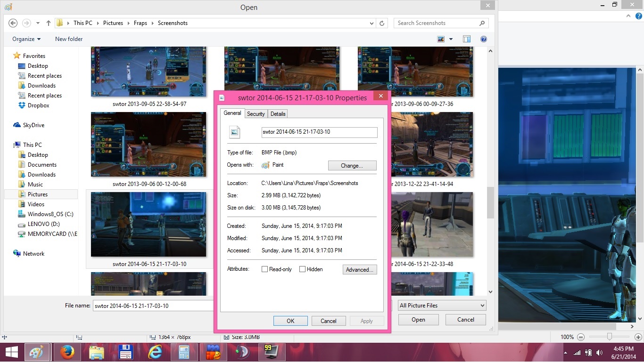The image size is (644, 363).
Task: Cancel the Properties dialog
Action: click(x=329, y=321)
